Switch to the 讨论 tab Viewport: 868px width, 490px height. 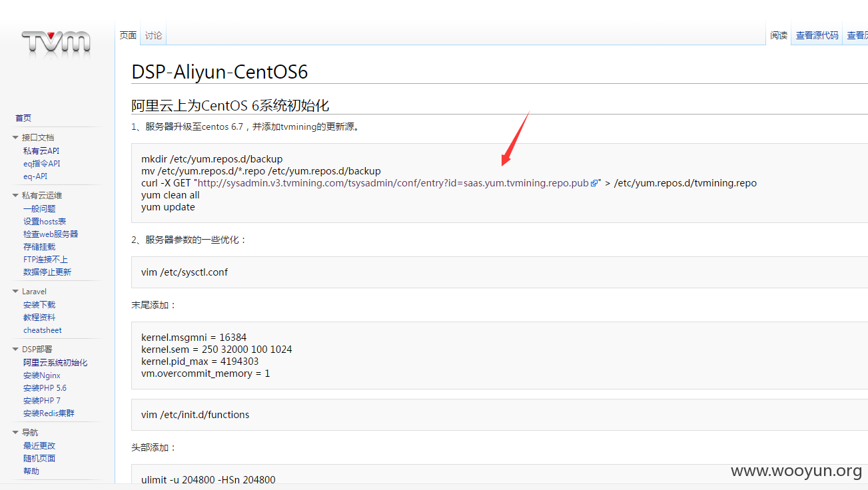click(153, 35)
